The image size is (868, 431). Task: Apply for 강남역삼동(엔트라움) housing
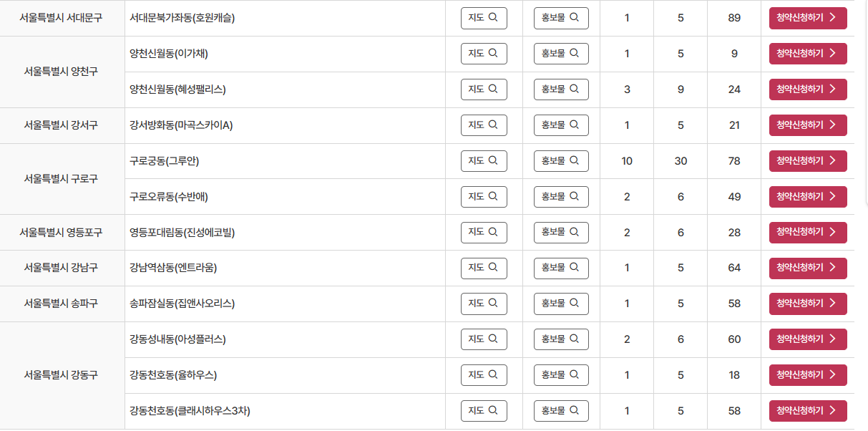[808, 268]
